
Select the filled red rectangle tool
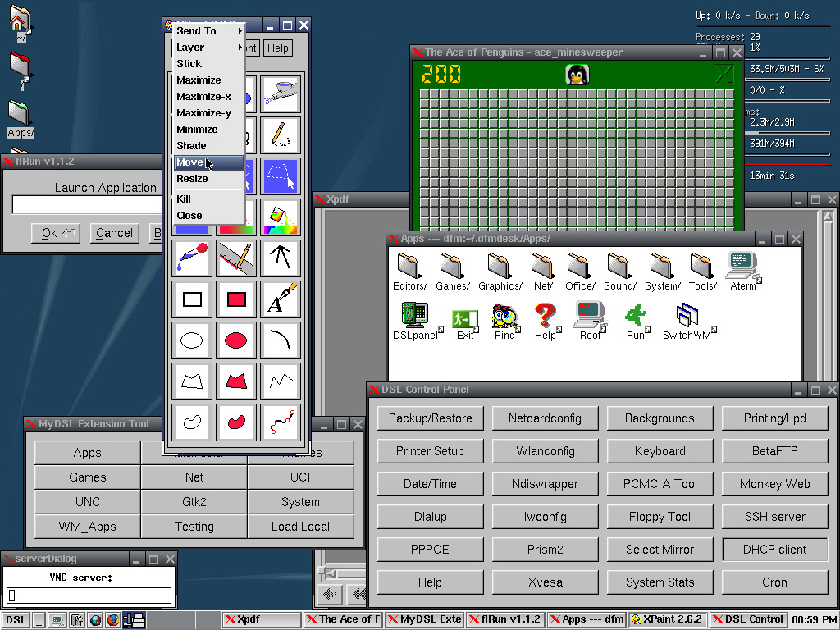pyautogui.click(x=236, y=299)
